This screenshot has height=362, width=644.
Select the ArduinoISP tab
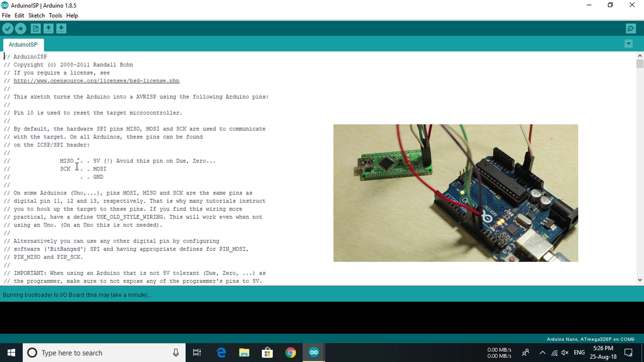coord(23,45)
